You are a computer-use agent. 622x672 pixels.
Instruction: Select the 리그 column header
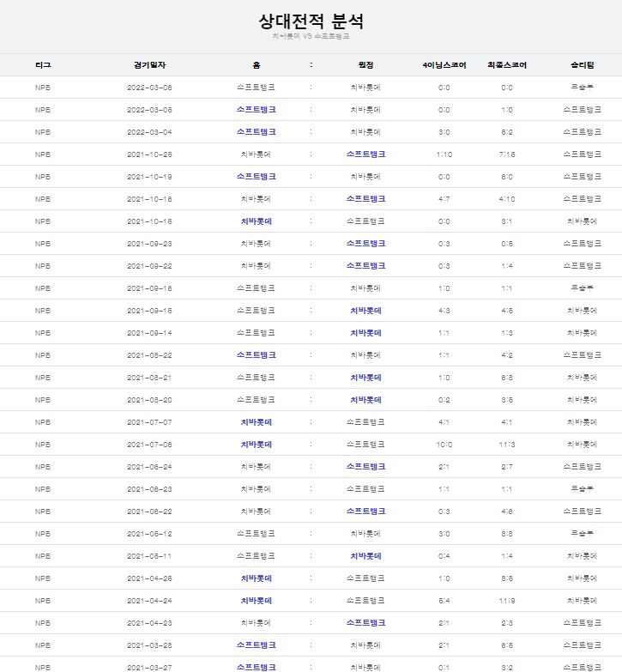(43, 64)
